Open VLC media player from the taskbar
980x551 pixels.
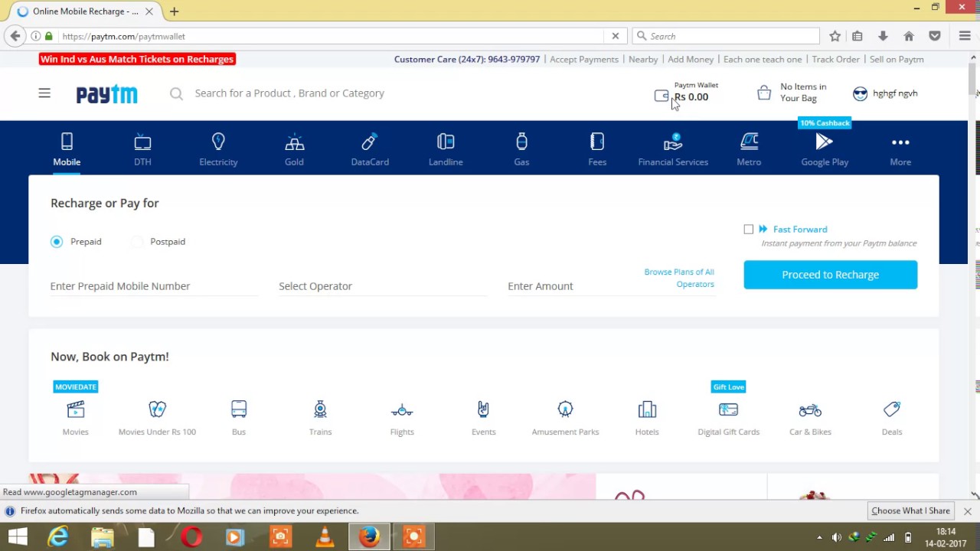(x=325, y=537)
